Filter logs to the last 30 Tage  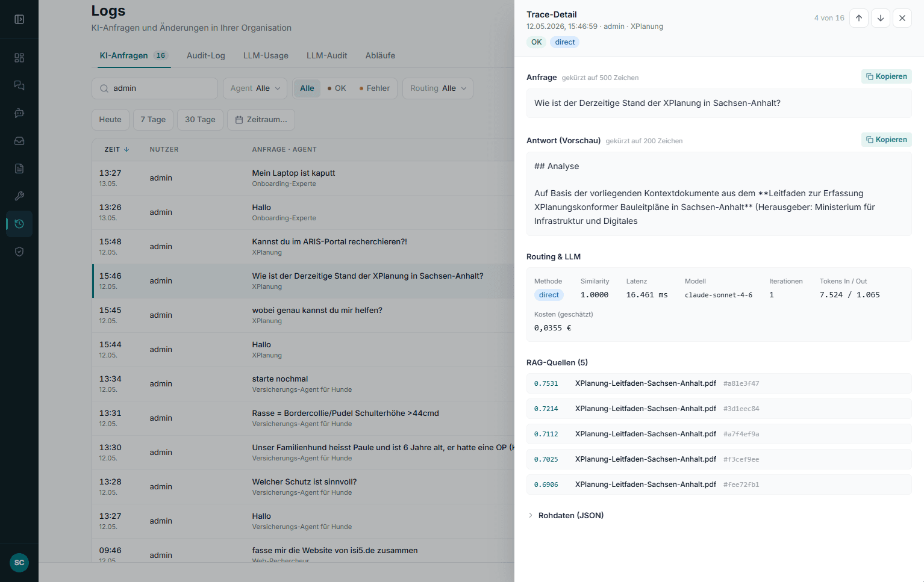[200, 120]
